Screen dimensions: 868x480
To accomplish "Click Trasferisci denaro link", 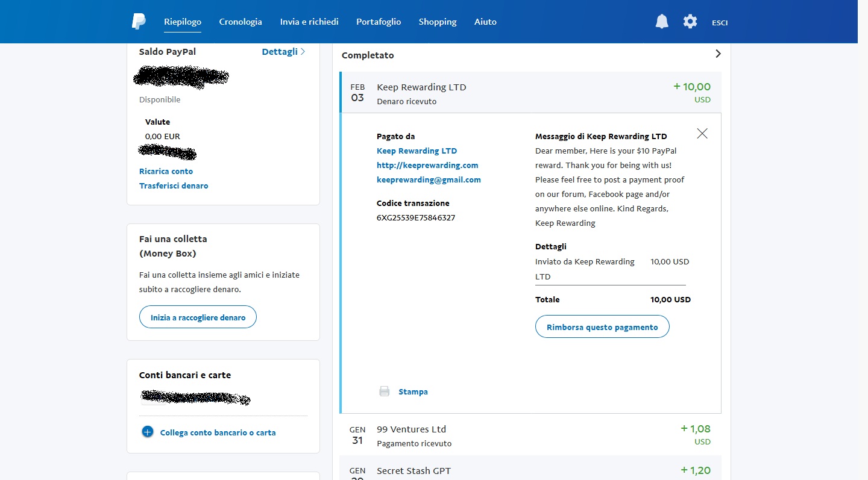I will tap(174, 185).
